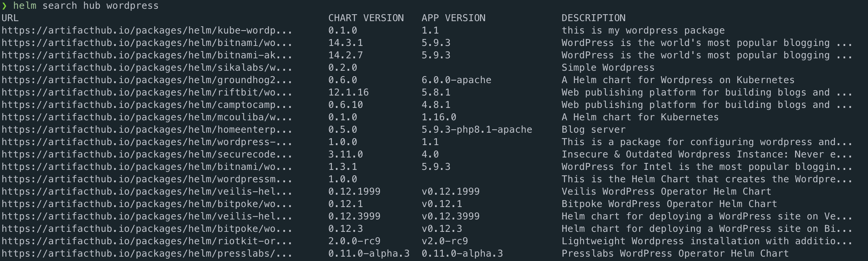Click 'Lightweight Wordpress installation' description
Image resolution: width=868 pixels, height=261 pixels.
tap(707, 241)
